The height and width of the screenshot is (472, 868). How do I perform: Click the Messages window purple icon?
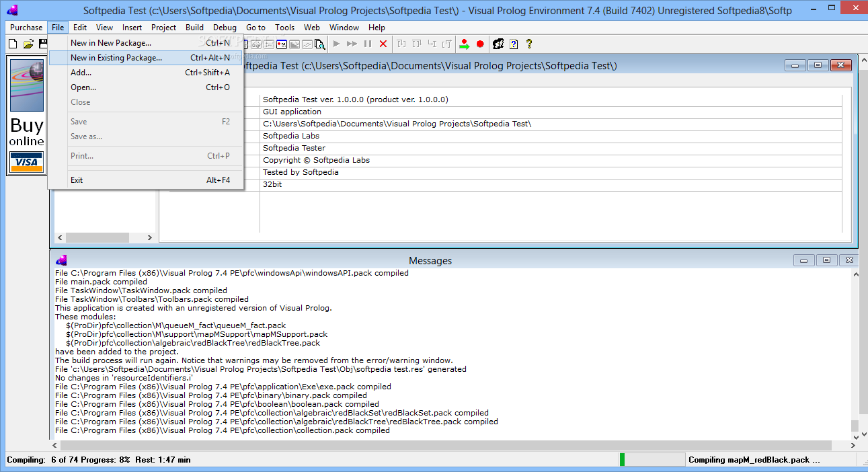[x=61, y=261]
